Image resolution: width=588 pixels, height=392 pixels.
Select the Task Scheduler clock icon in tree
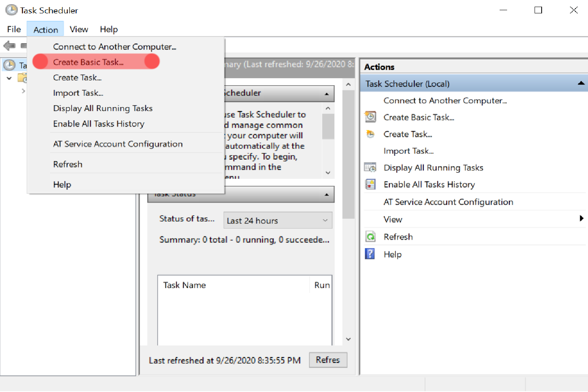pos(9,65)
